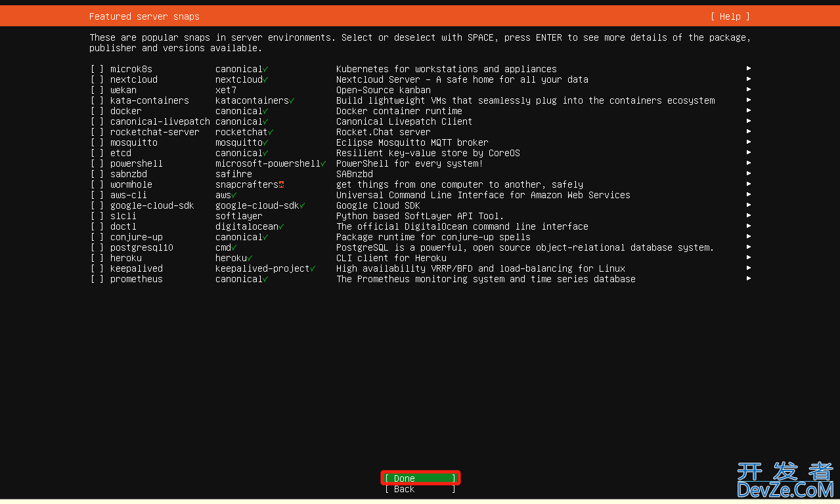
Task: Expand sabnzbd row details arrow
Action: 749,173
